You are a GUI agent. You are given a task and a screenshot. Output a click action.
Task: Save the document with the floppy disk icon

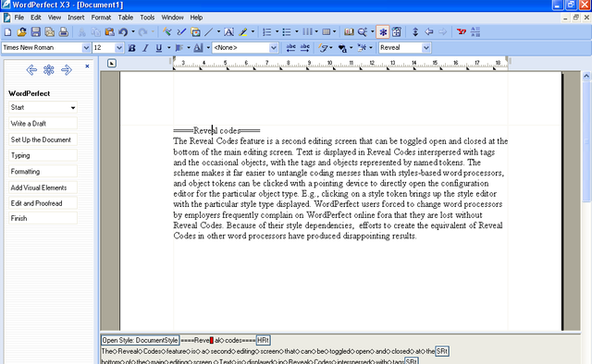(35, 32)
